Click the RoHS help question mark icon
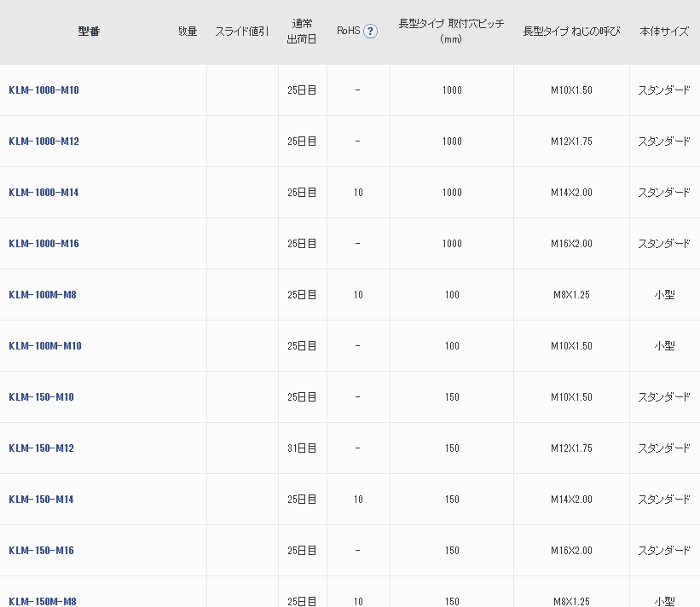This screenshot has width=700, height=607. click(370, 32)
